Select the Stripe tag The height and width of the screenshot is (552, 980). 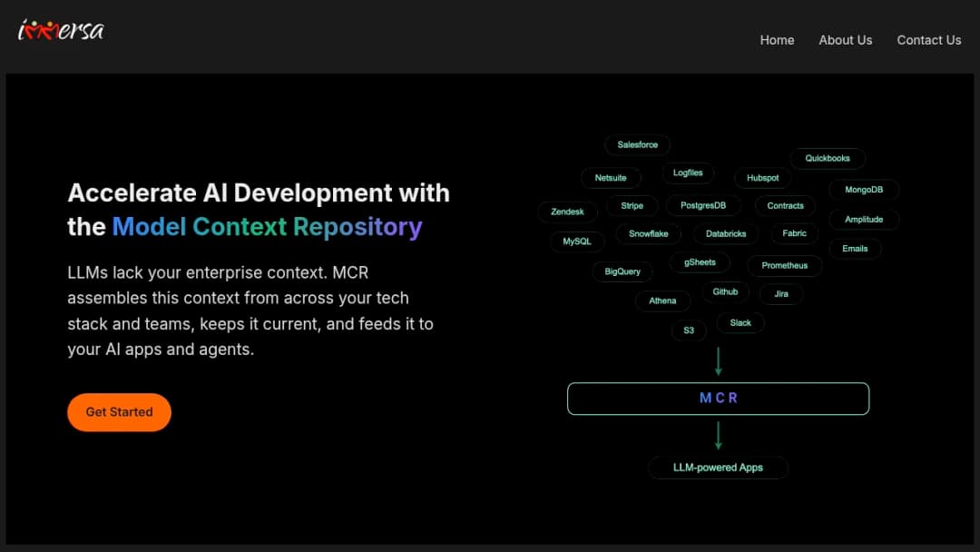(x=632, y=206)
